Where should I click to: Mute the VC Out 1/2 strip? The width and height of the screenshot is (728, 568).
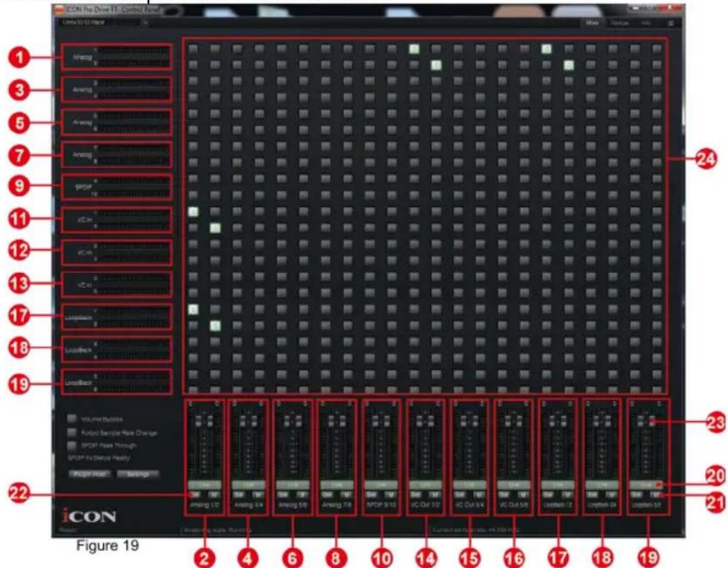point(435,494)
